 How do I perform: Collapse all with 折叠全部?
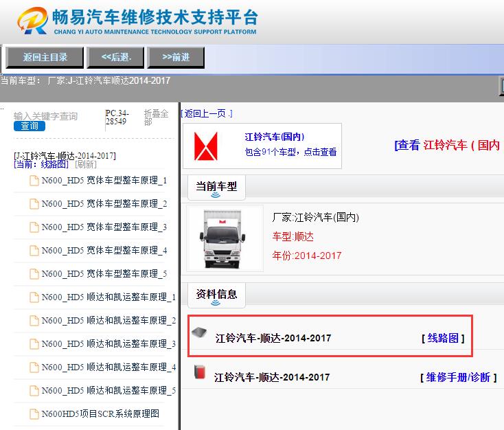[x=156, y=117]
